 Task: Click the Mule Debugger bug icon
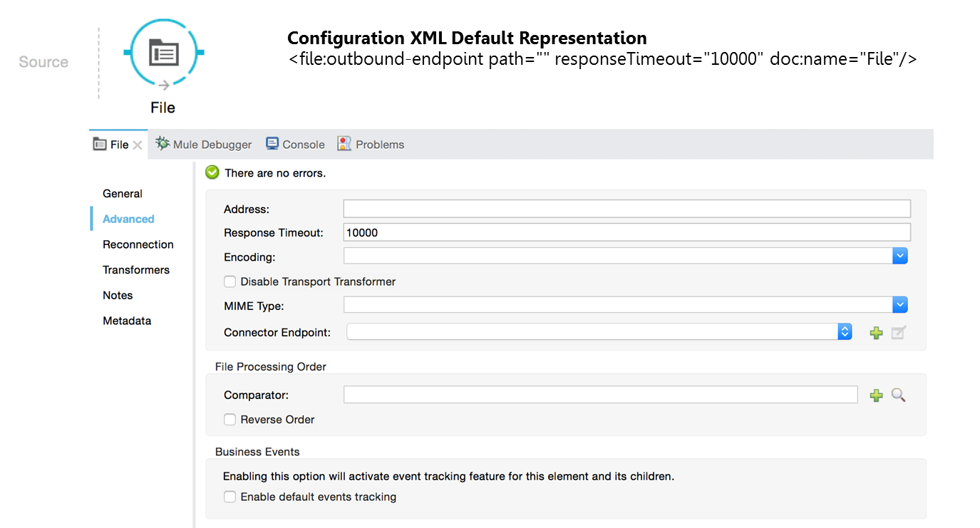[163, 144]
